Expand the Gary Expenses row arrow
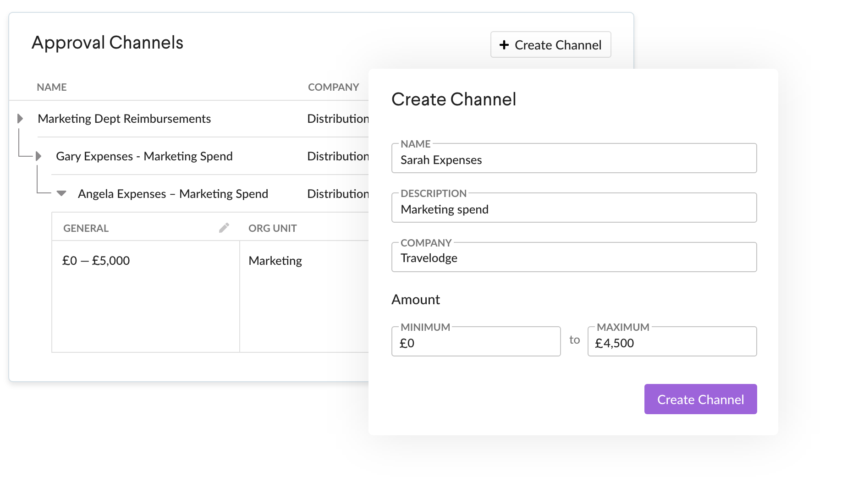 coord(39,156)
